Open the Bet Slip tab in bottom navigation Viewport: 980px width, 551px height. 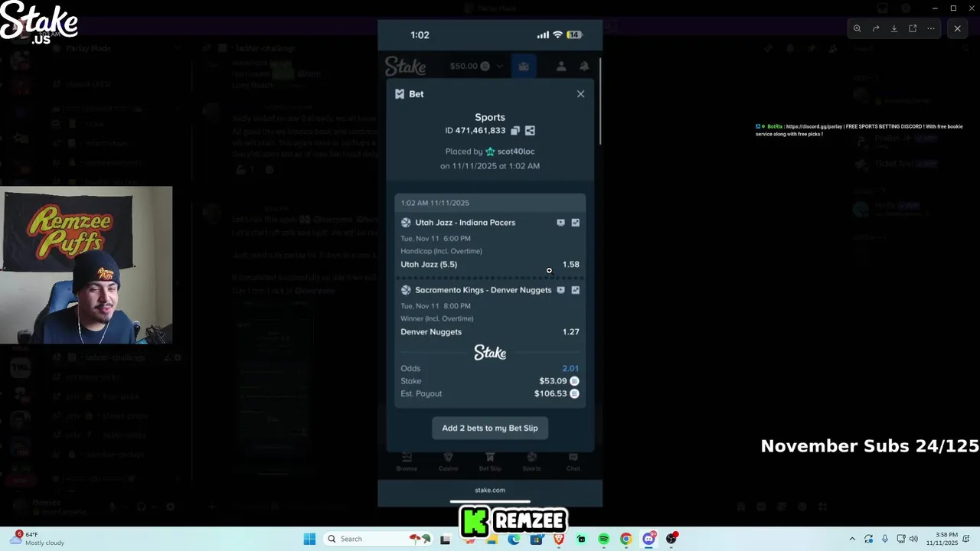coord(490,462)
